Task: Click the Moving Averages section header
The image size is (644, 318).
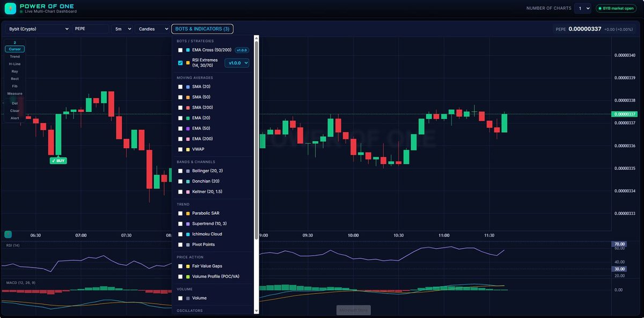Action: click(x=195, y=78)
